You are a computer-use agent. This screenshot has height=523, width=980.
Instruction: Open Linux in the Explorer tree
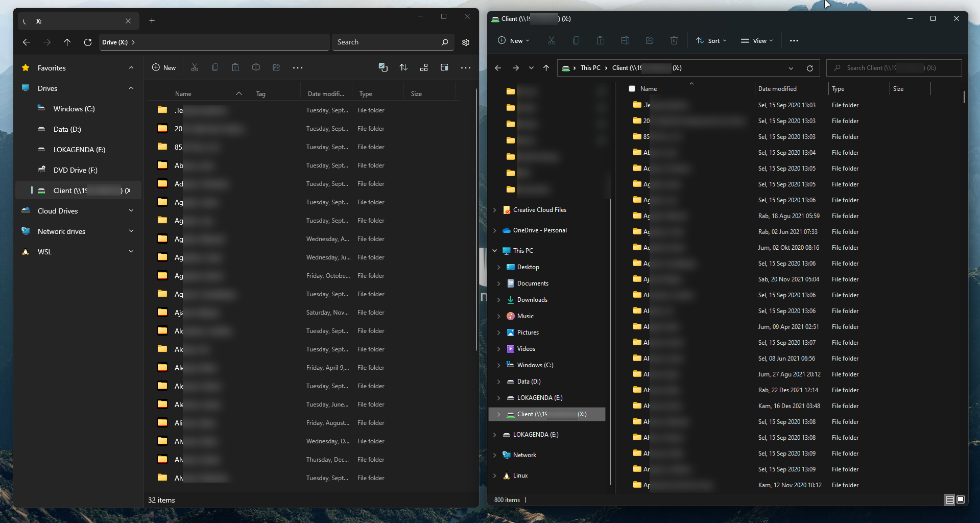[520, 476]
